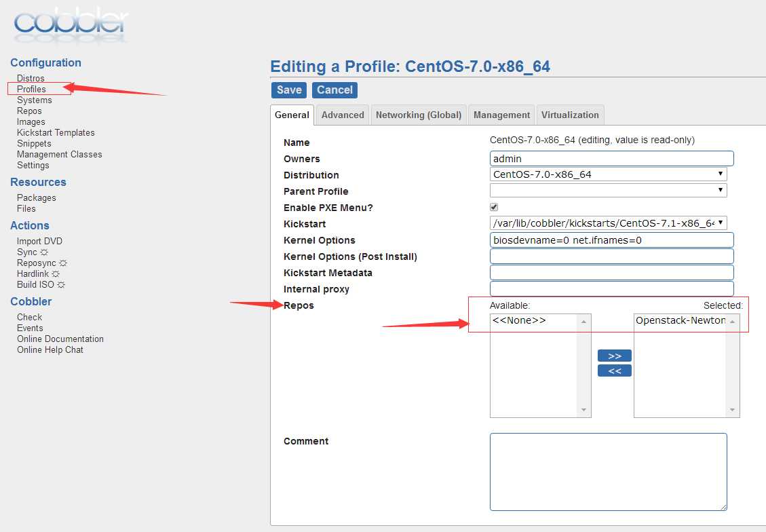The width and height of the screenshot is (766, 532).
Task: Click the Kickstart Metadata field
Action: coord(611,272)
